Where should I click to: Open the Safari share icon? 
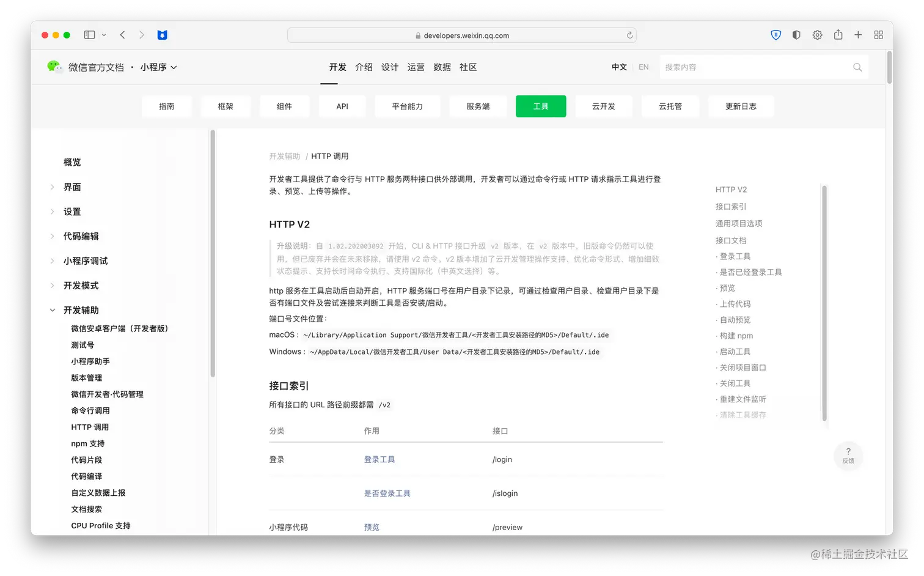tap(838, 35)
